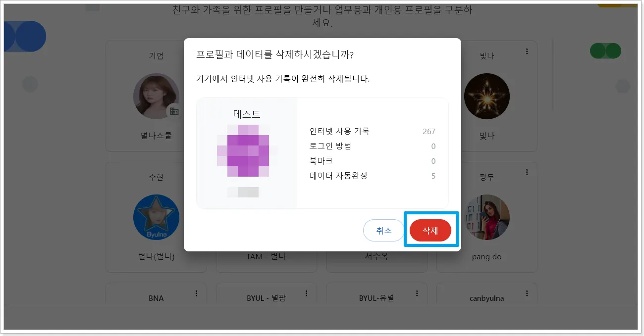Select the golden star avatar of 빛나
This screenshot has height=336, width=644.
click(x=486, y=96)
